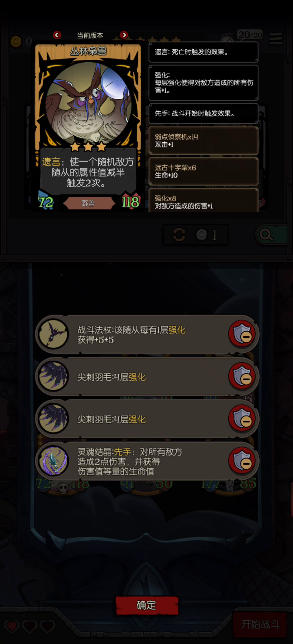This screenshot has height=644, width=293.
Task: Click the 野兽 beast type tag
Action: pos(88,203)
